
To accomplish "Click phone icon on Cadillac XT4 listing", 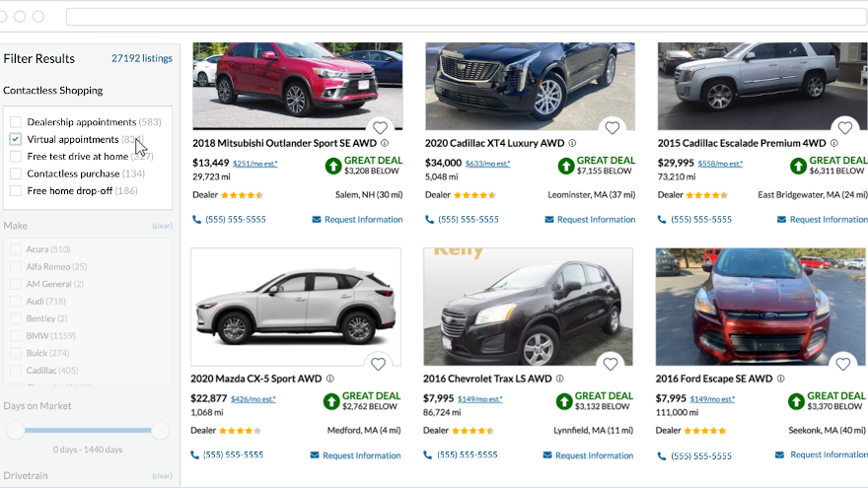I will click(430, 220).
